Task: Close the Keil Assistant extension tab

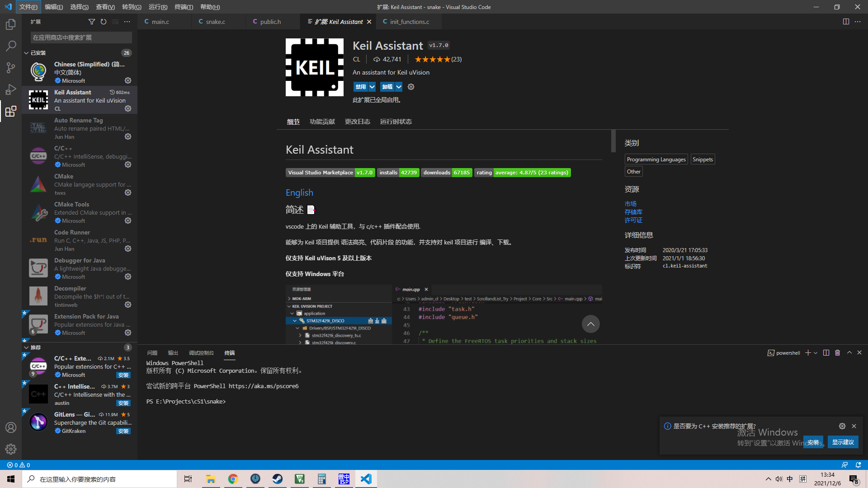Action: pyautogui.click(x=369, y=22)
